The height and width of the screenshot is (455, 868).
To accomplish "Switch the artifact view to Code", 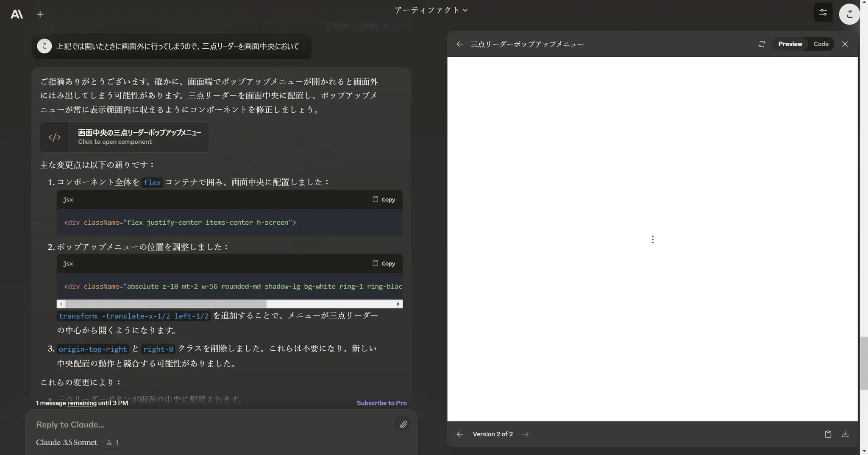I will pos(821,44).
